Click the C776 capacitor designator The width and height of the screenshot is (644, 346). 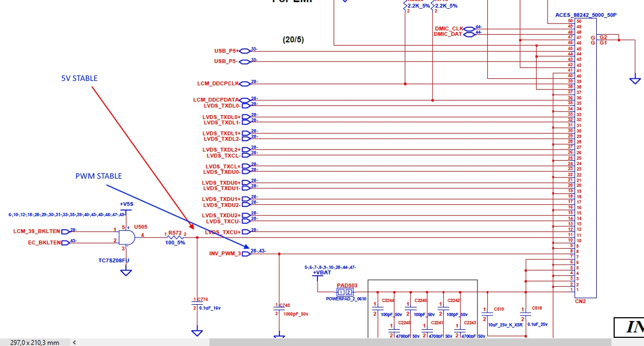click(x=202, y=299)
